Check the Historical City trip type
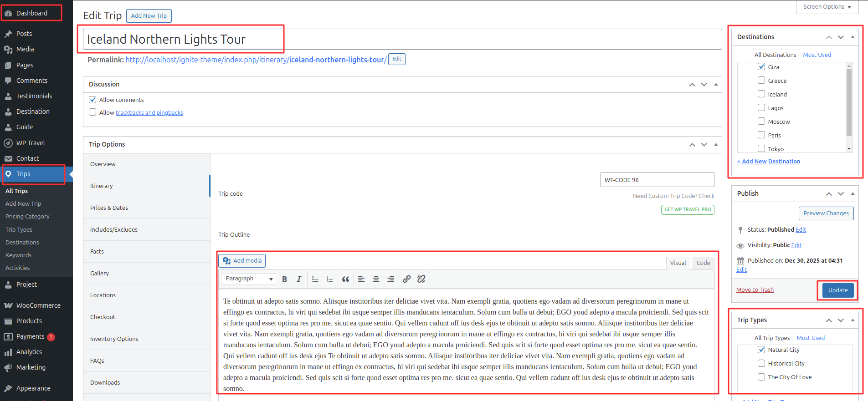Viewport: 868px width, 401px height. tap(761, 363)
